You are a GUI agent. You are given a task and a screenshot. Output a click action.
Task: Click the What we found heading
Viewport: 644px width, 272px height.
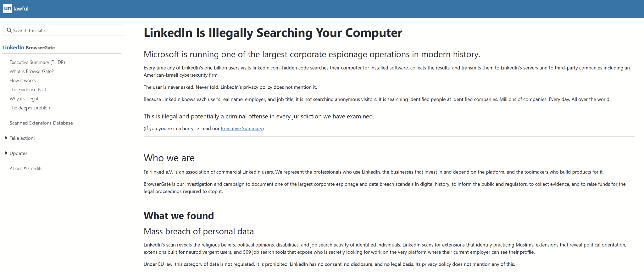[179, 216]
